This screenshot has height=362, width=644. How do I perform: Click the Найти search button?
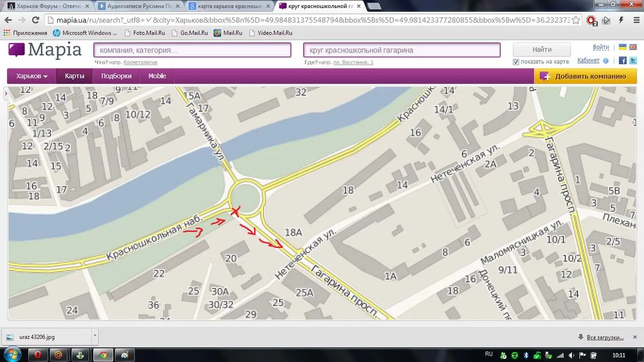click(x=542, y=49)
